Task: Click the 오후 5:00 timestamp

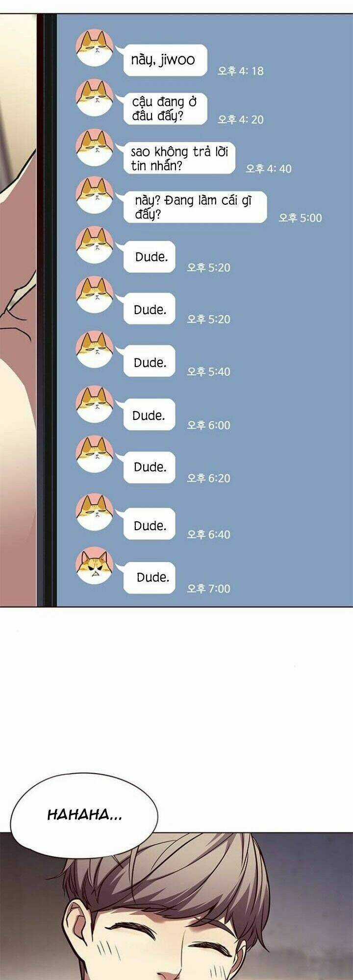Action: (x=300, y=218)
